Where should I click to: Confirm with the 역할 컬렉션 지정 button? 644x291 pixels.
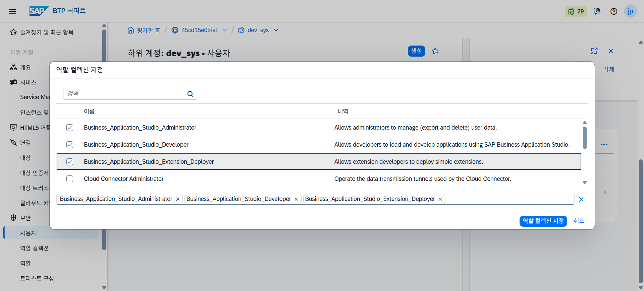tap(543, 221)
